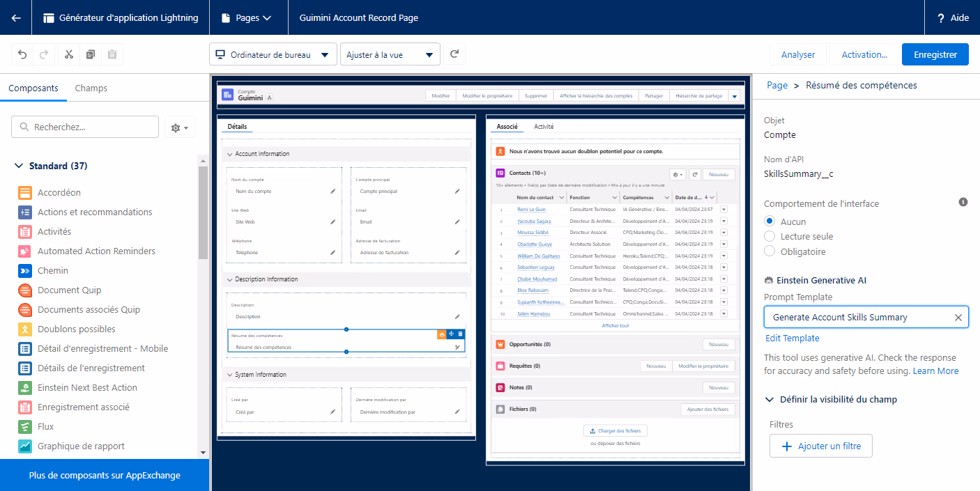Screen dimensions: 980x491
Task: Switch to the Composants tab
Action: pyautogui.click(x=33, y=88)
